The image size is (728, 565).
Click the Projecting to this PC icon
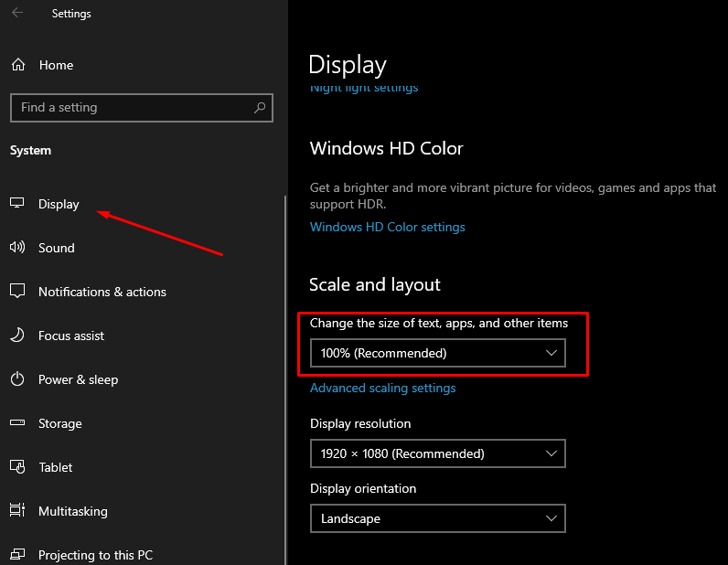[17, 554]
